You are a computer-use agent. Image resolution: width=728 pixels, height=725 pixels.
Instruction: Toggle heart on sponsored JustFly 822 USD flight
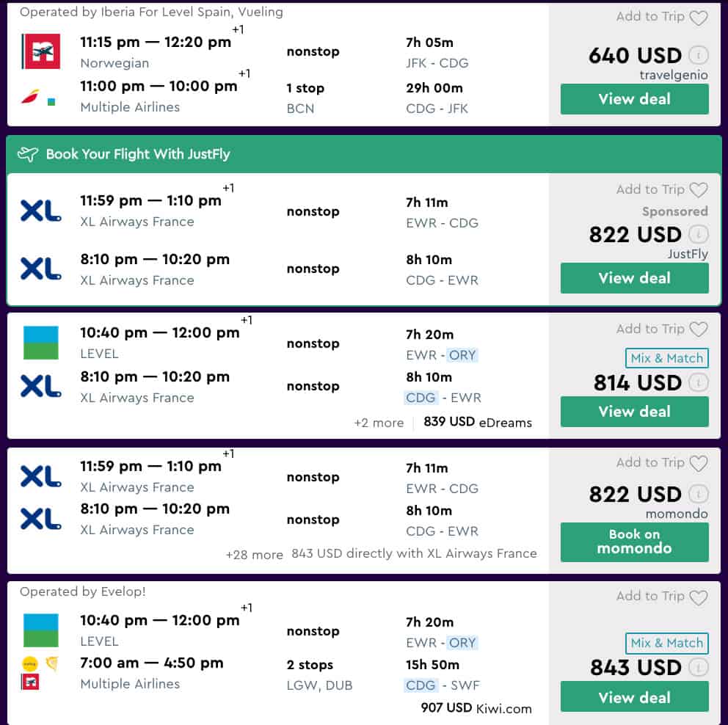699,190
